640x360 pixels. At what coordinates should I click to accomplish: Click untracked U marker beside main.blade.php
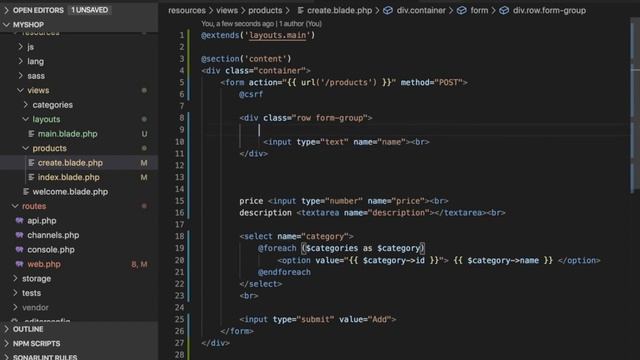tap(144, 134)
